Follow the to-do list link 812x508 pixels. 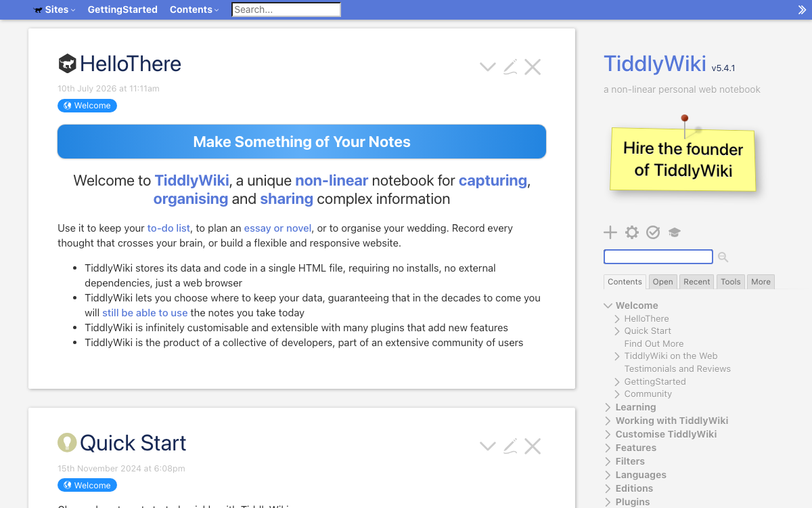coord(169,228)
